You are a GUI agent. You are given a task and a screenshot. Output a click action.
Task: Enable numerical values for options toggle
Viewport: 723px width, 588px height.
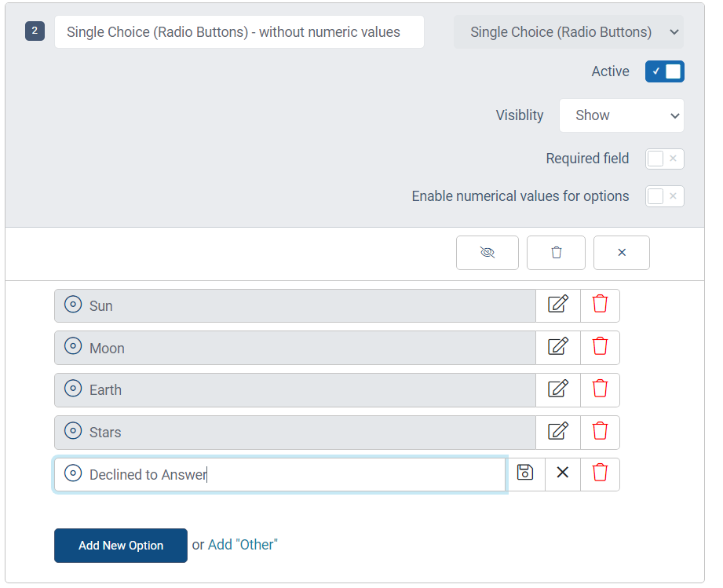[664, 196]
